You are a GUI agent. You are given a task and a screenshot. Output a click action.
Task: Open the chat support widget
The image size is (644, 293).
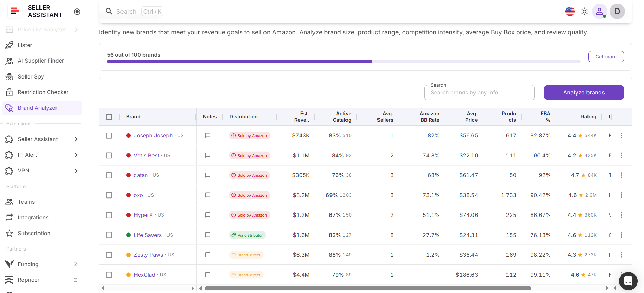[628, 281]
